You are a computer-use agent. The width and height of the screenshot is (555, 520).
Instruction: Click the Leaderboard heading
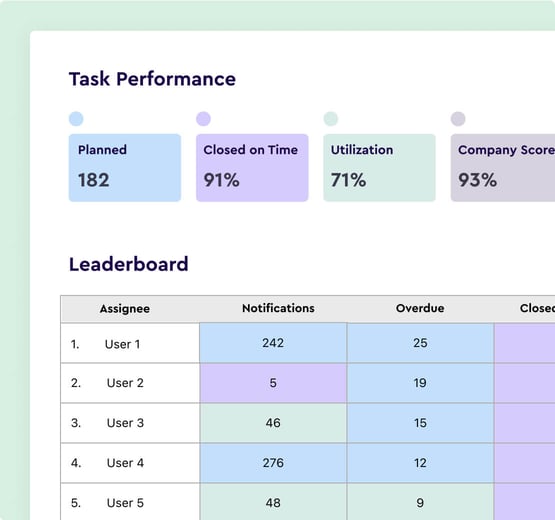128,264
